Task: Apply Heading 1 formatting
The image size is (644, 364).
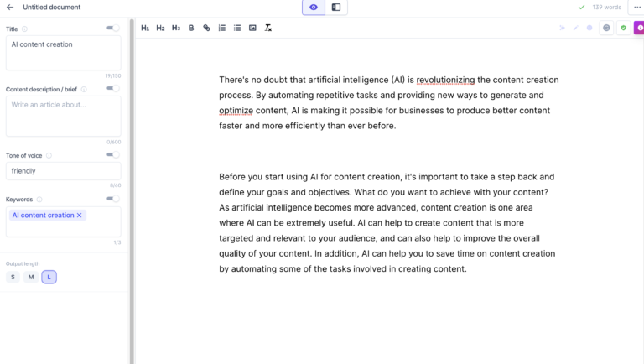Action: click(145, 28)
